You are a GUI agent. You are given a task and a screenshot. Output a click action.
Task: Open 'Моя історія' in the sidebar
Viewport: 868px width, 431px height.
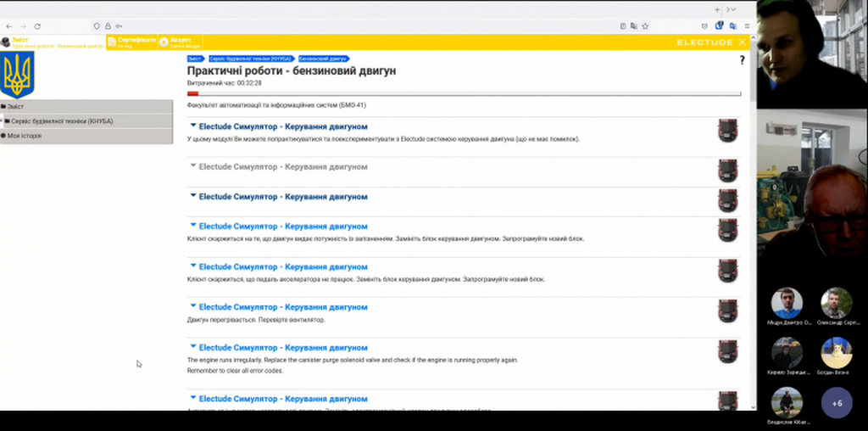click(86, 136)
